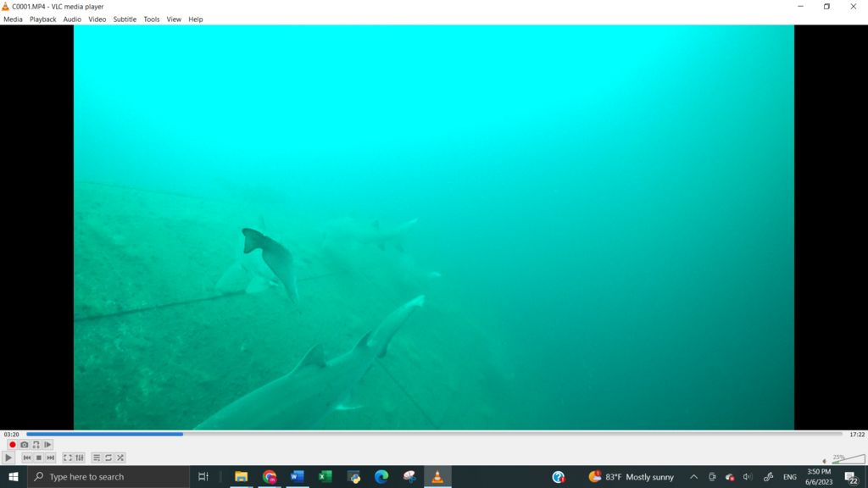Take a snapshot with the camera icon

[25, 445]
